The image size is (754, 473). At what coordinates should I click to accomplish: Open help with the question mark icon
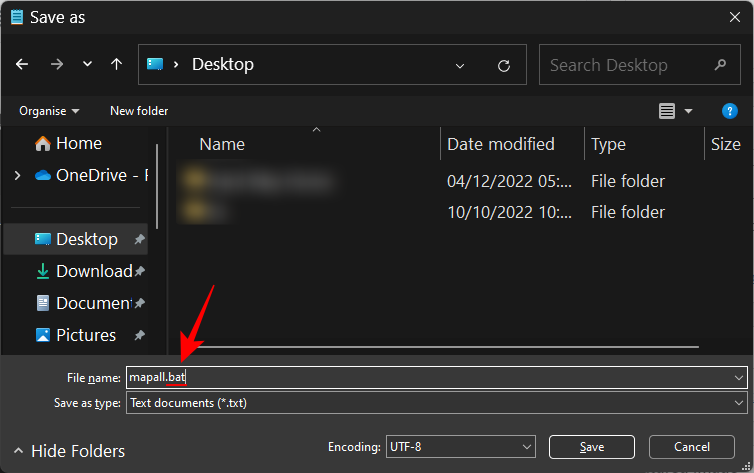click(729, 111)
